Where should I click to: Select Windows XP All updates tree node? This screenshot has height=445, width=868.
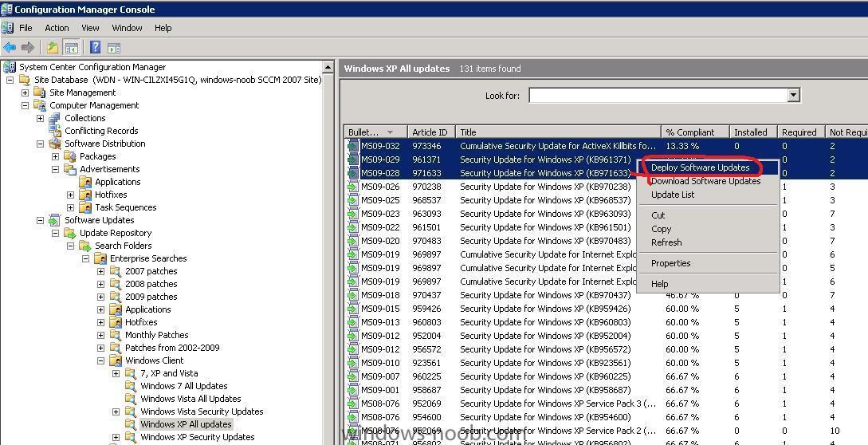tap(186, 424)
